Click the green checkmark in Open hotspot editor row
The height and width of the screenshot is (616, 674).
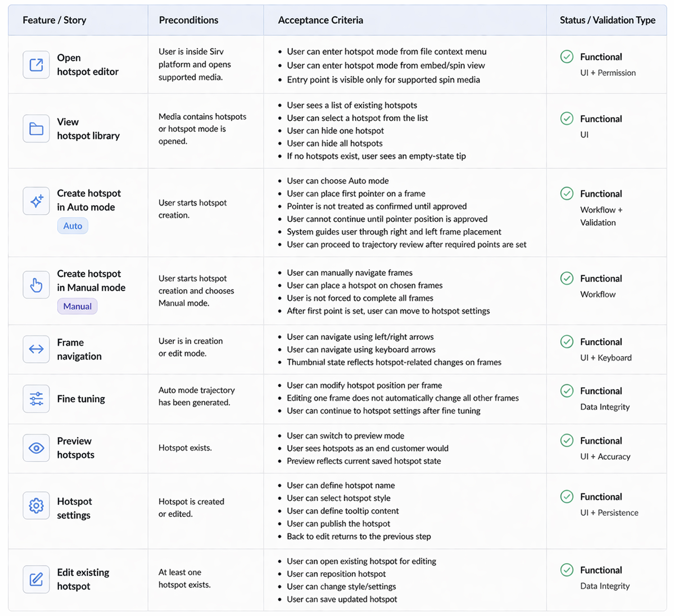click(x=567, y=57)
